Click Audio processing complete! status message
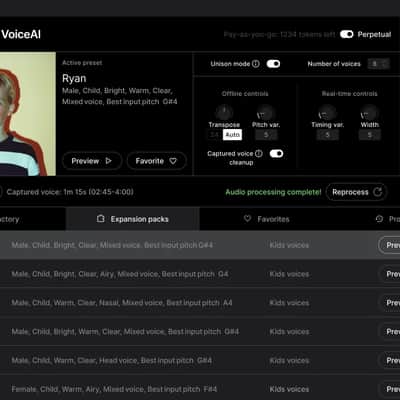 pos(273,192)
